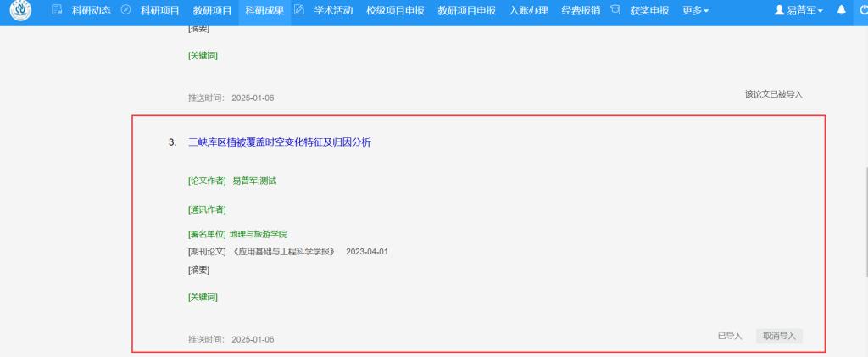Expand the 更多 dropdown menu

click(695, 10)
